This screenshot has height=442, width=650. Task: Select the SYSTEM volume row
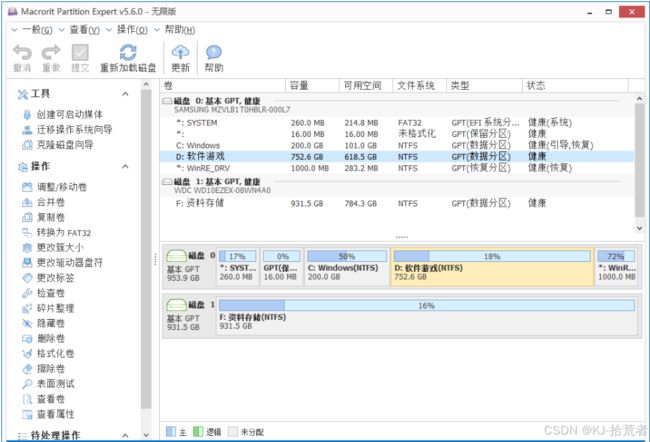[x=397, y=123]
